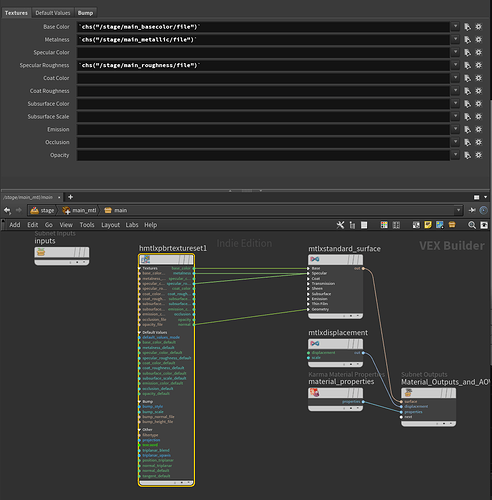Open the Labs menu

click(x=132, y=225)
